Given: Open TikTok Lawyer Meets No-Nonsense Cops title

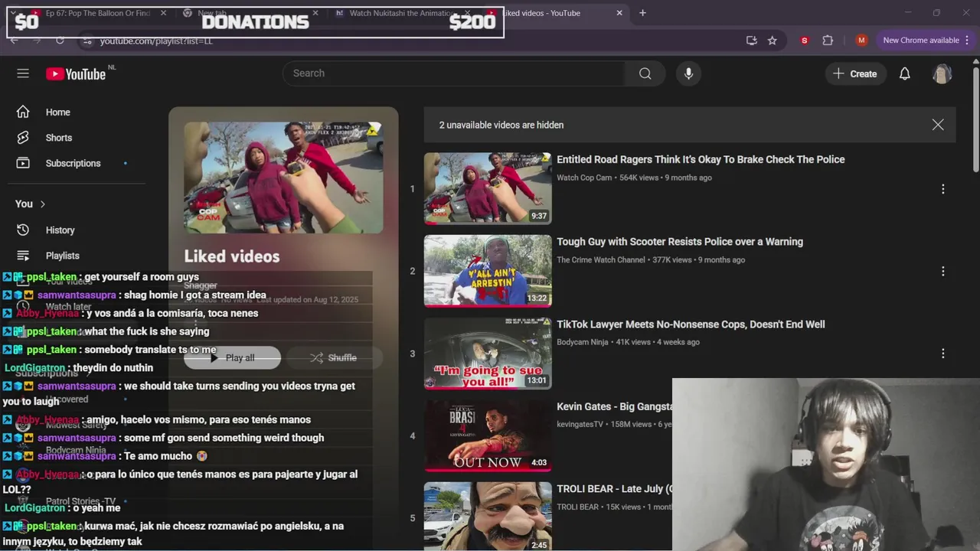Looking at the screenshot, I should (x=691, y=324).
